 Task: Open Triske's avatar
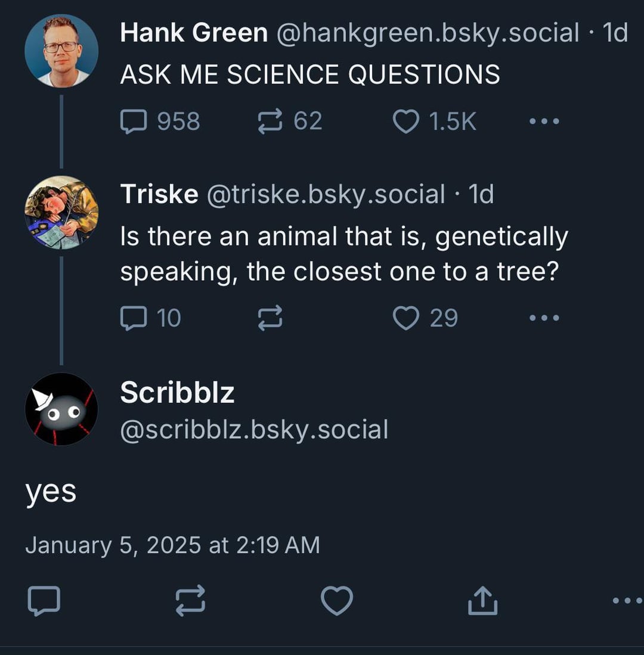click(x=61, y=212)
